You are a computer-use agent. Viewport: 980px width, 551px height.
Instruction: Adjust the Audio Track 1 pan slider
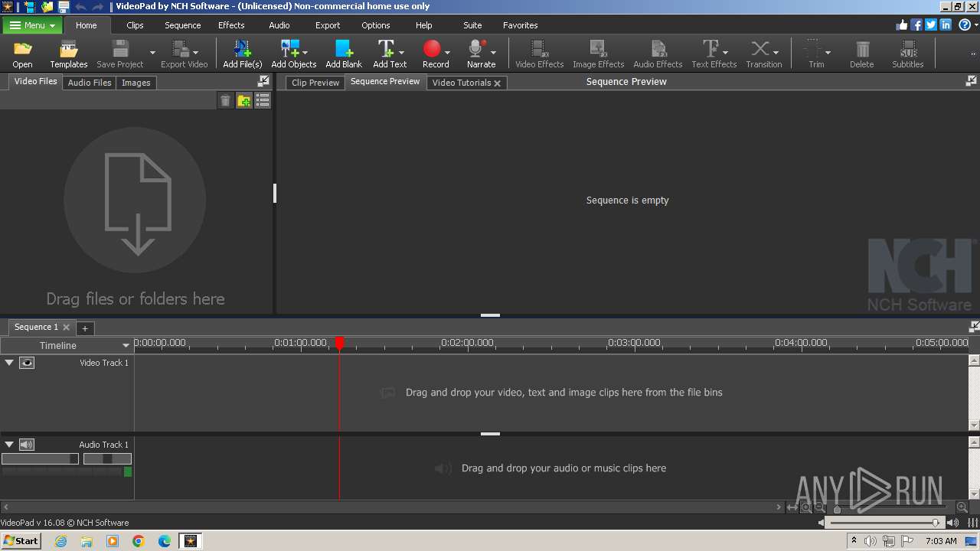point(107,459)
